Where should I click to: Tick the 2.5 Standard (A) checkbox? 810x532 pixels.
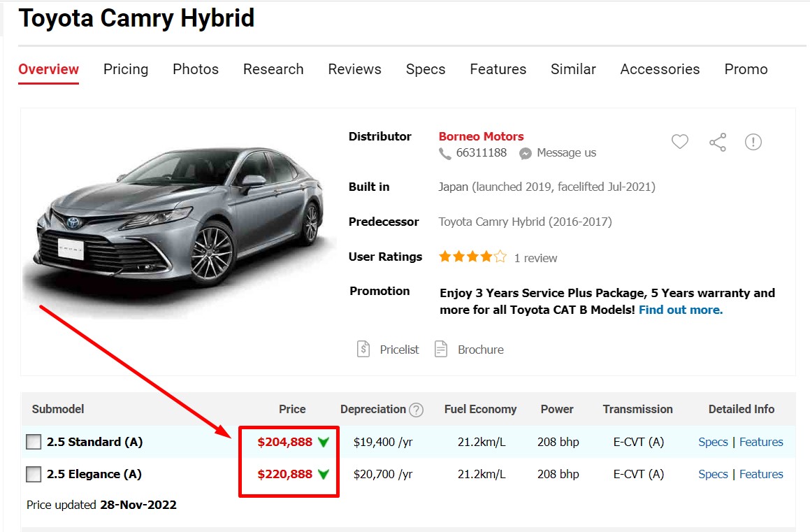tap(34, 442)
